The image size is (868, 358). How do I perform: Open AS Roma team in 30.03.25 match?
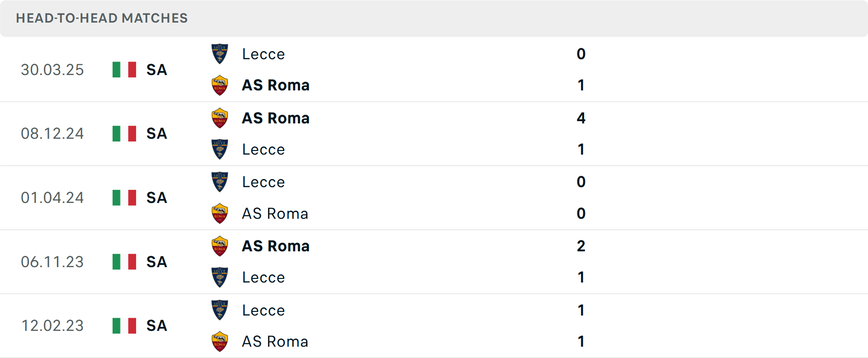[276, 85]
